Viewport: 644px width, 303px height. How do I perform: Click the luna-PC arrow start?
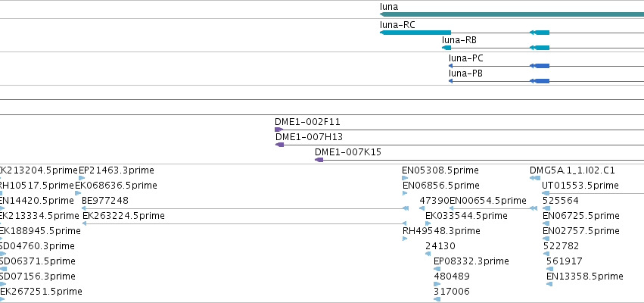[450, 66]
